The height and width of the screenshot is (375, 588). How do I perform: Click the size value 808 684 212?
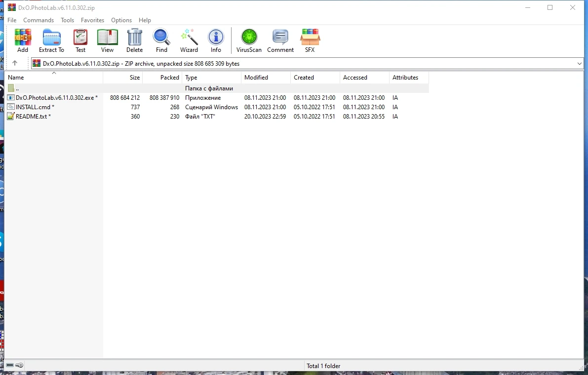click(125, 98)
